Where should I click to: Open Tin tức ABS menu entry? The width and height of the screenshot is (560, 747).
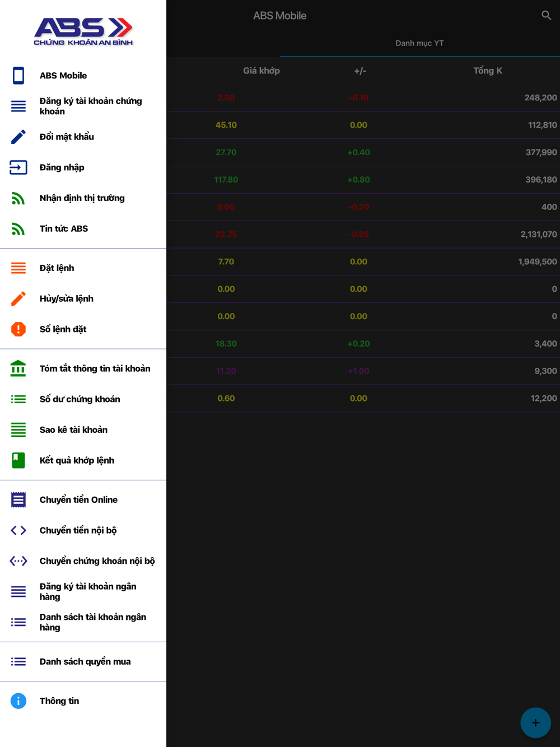(x=63, y=228)
